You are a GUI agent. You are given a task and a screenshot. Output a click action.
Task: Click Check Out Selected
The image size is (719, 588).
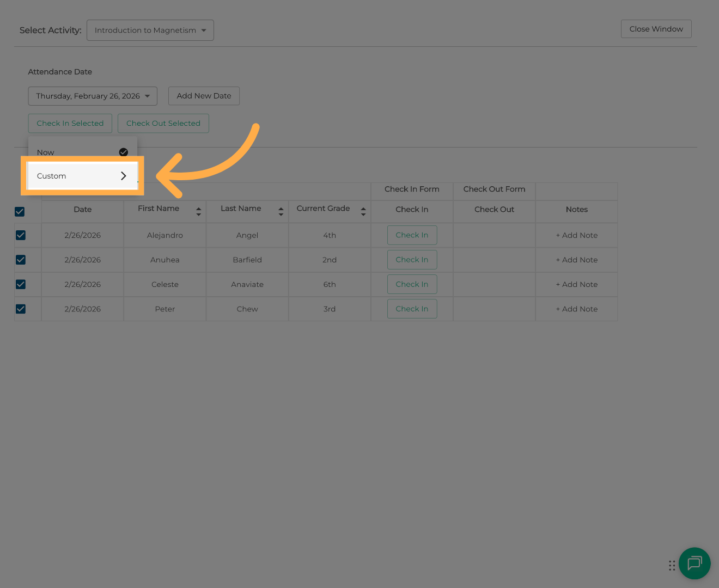[163, 123]
